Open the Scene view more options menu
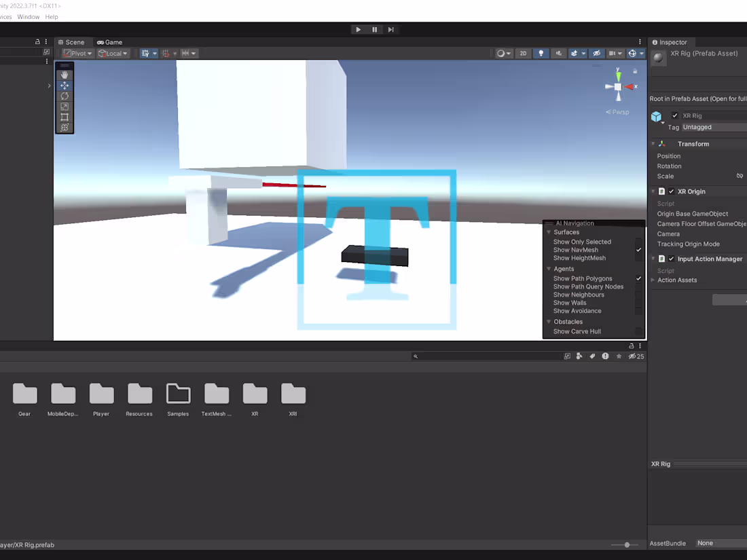Screen dimensions: 747x560 (x=640, y=42)
